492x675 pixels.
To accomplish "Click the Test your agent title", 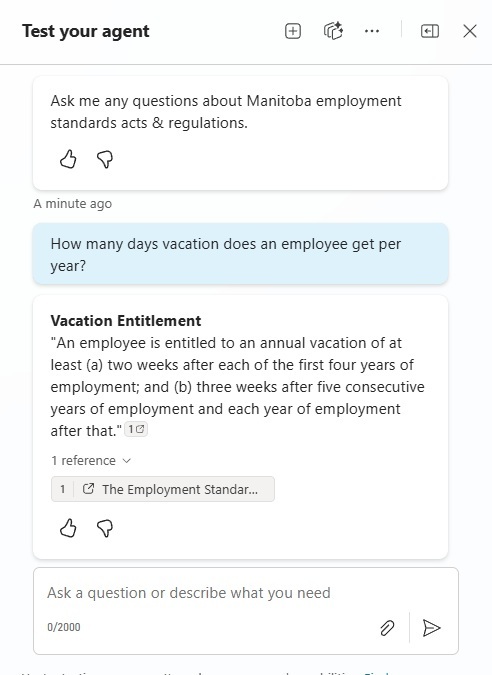I will (86, 31).
